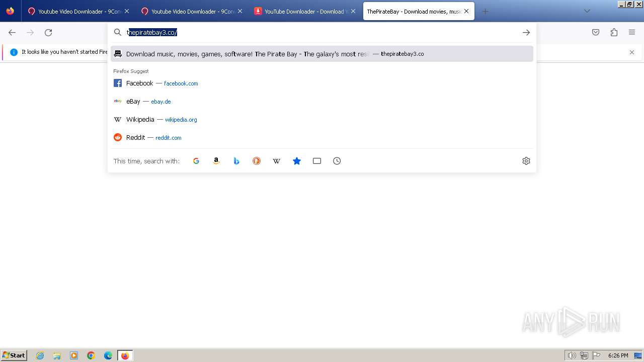
Task: Click Firefox taskbar button
Action: (125, 355)
